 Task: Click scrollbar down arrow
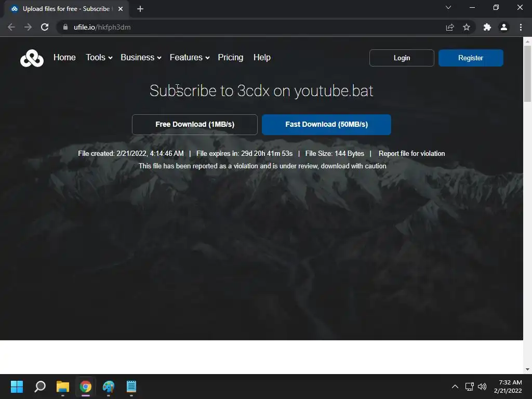(x=527, y=369)
